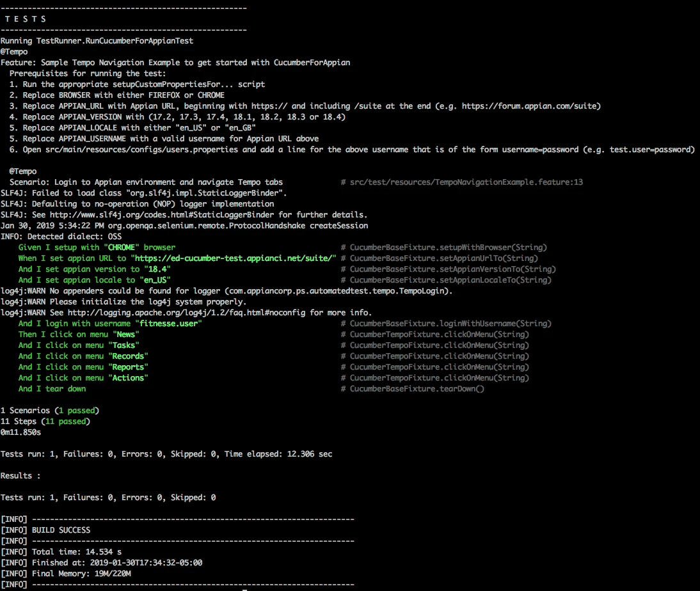Viewport: 700px width, 591px height.
Task: Click the "Reports" menu step line
Action: [x=83, y=367]
